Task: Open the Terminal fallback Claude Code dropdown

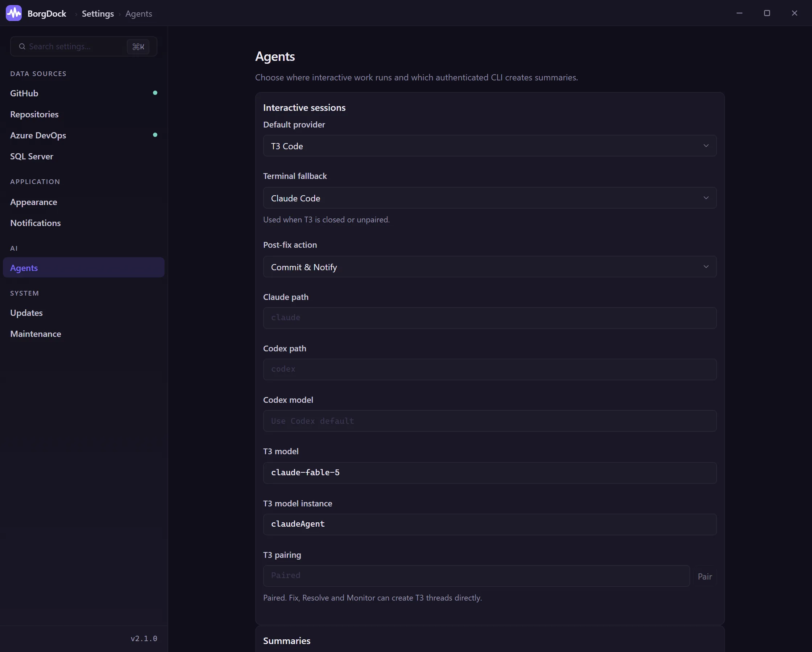Action: coord(490,198)
